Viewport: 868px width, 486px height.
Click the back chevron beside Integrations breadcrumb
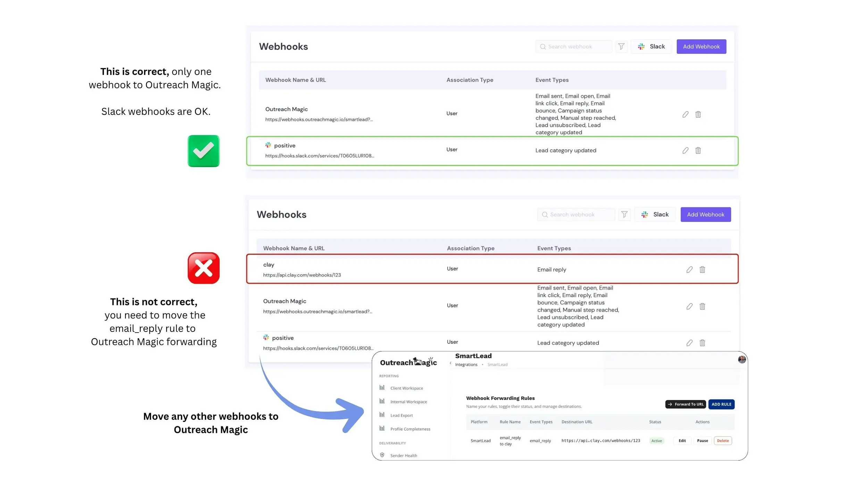[x=450, y=364]
